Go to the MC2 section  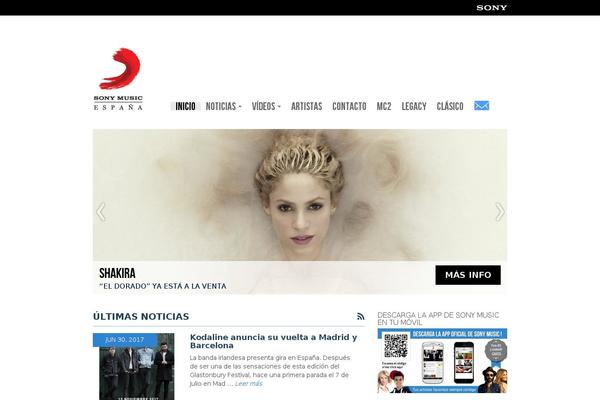point(384,106)
